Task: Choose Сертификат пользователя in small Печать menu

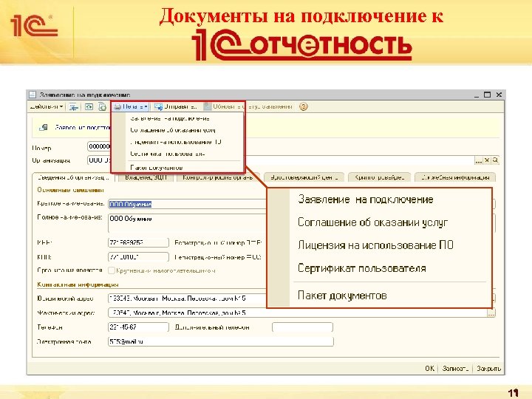Action: [168, 154]
